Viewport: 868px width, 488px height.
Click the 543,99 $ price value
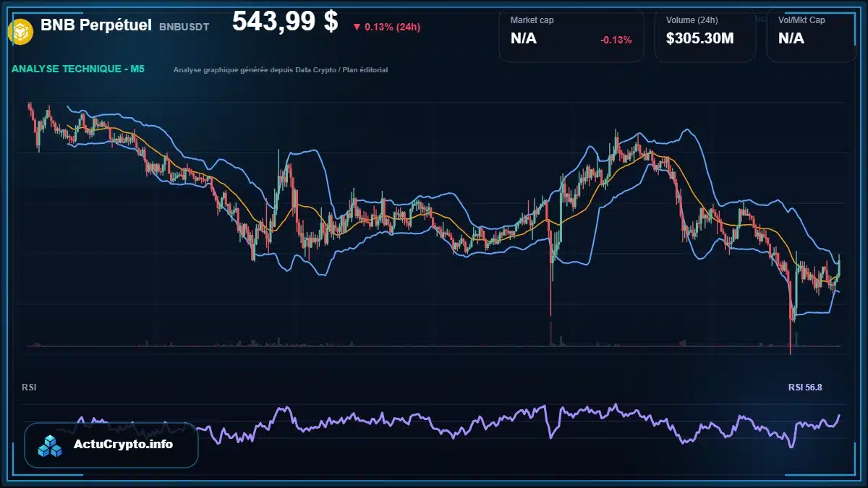pyautogui.click(x=285, y=22)
